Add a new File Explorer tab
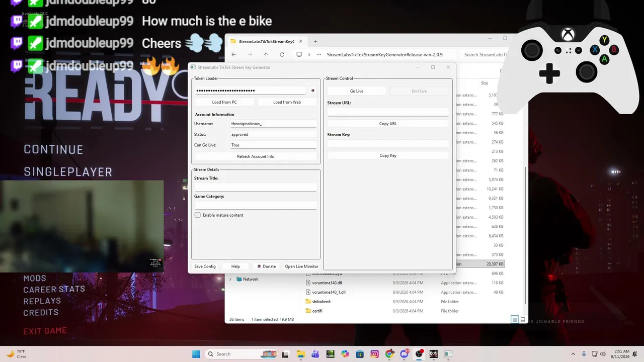The height and width of the screenshot is (362, 644). point(315,41)
